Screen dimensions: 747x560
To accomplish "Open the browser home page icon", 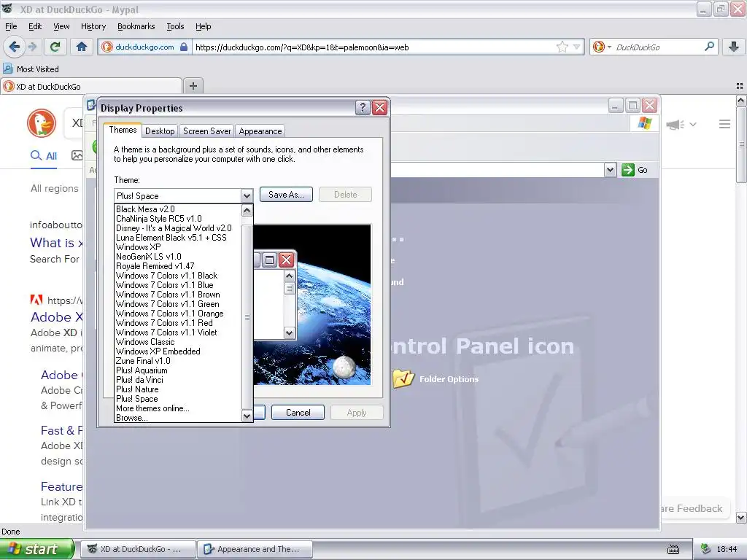I will pos(82,47).
